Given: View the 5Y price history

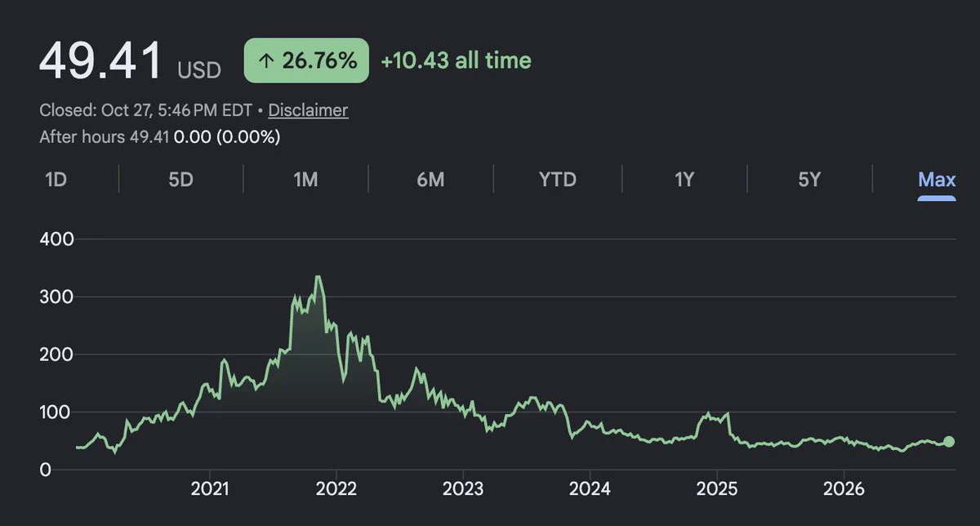Looking at the screenshot, I should point(809,180).
